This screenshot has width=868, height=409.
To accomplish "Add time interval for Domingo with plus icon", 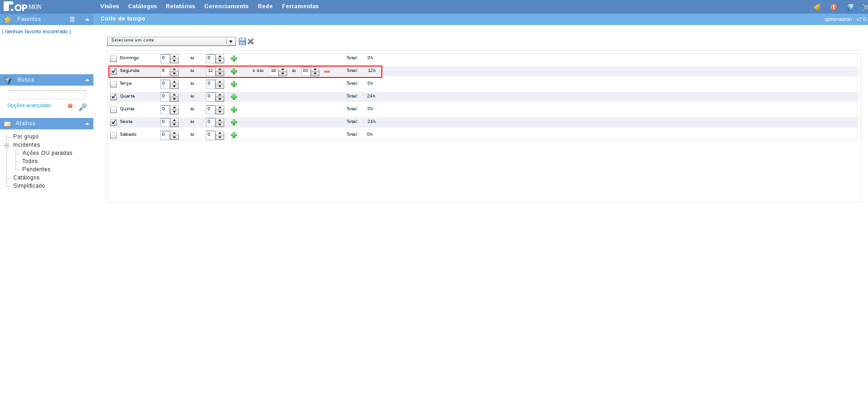I will [234, 59].
